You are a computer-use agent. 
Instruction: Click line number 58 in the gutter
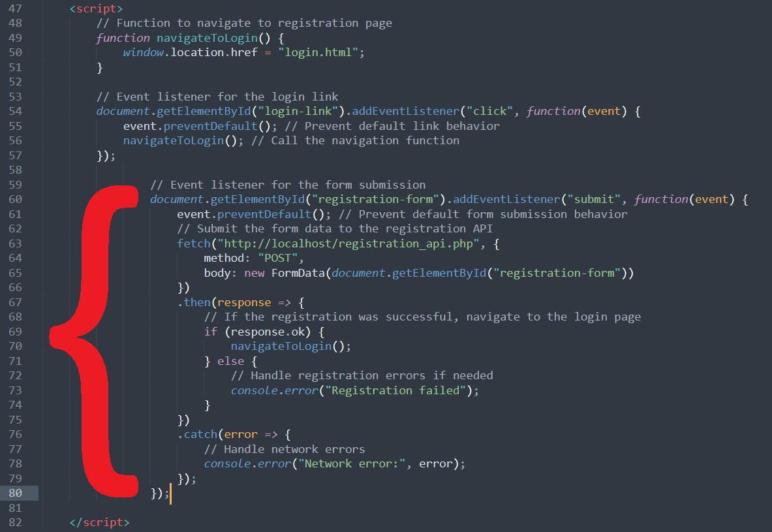(x=15, y=170)
